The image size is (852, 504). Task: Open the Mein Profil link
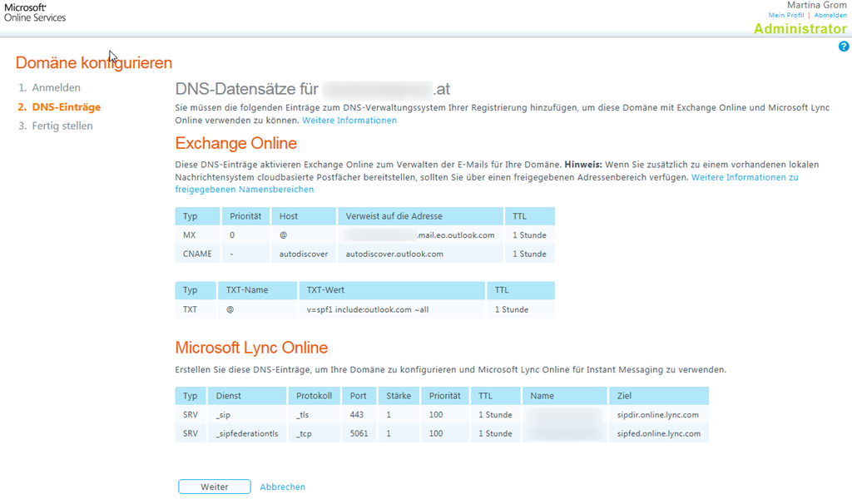tap(787, 15)
